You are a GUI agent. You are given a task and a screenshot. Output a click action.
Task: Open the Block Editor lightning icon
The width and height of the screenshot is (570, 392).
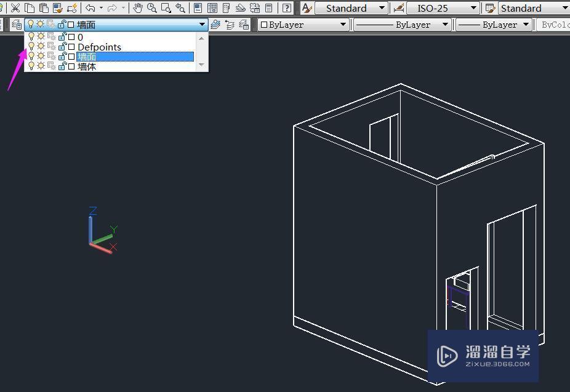pos(72,7)
